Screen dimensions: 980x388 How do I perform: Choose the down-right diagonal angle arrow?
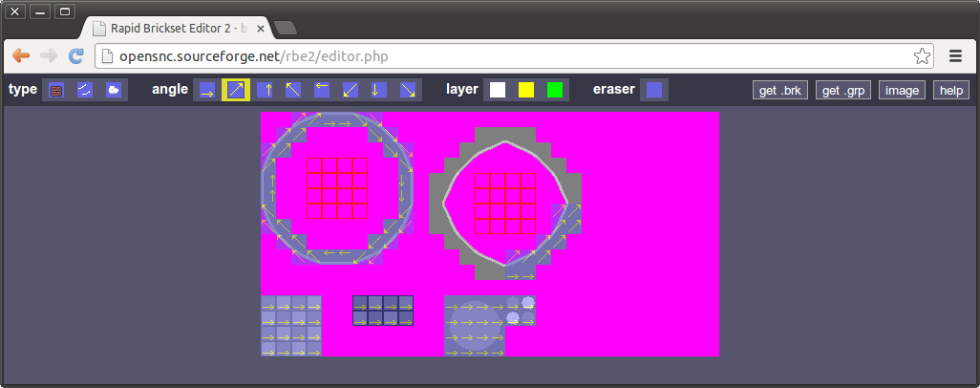click(408, 90)
